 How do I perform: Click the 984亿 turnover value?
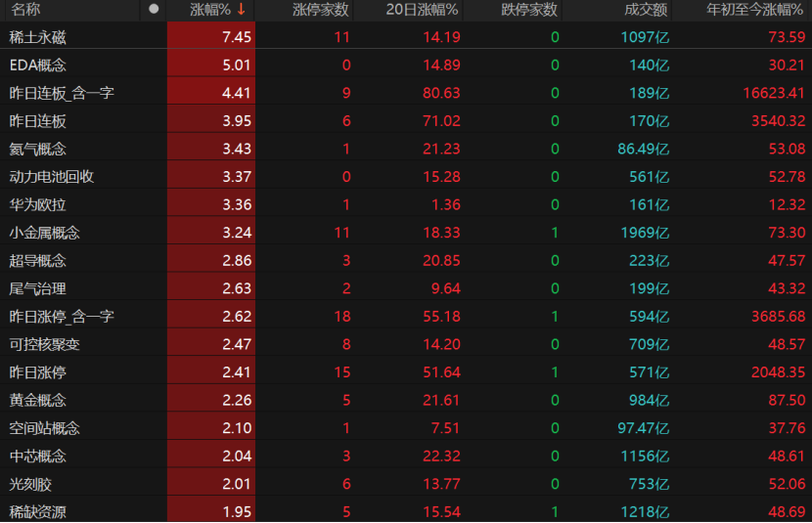coord(650,401)
